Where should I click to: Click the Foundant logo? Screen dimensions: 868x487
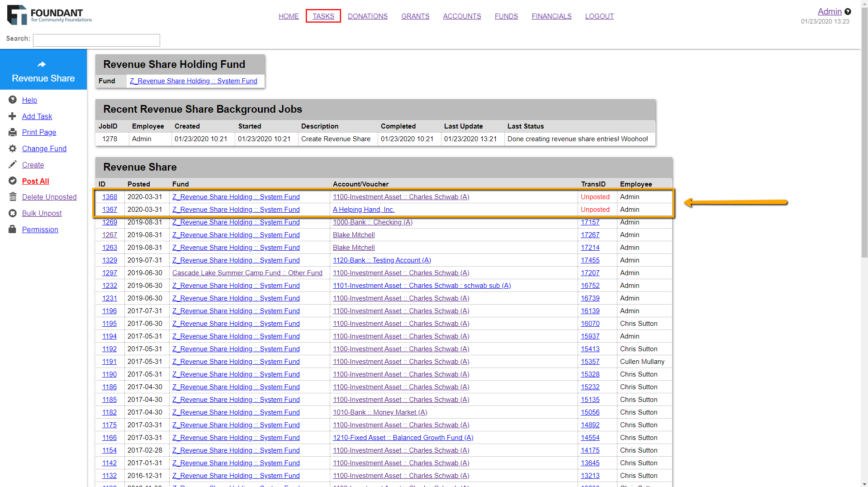(x=50, y=15)
